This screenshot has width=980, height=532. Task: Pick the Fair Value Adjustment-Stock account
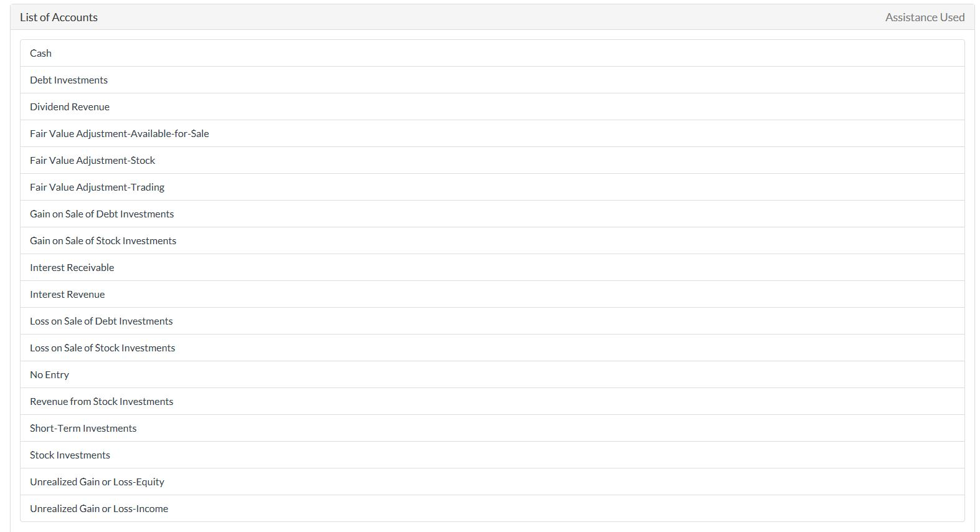[92, 160]
